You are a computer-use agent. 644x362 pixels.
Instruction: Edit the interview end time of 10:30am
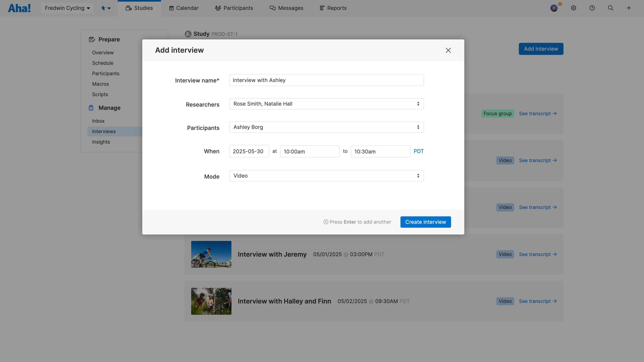[380, 151]
